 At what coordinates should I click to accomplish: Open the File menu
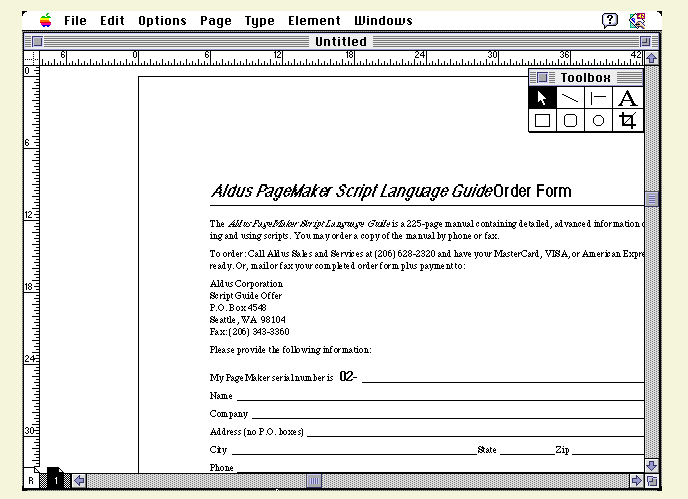click(75, 20)
